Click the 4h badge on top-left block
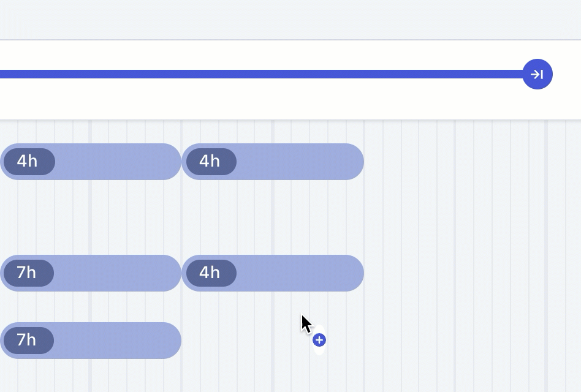The image size is (581, 392). (x=28, y=162)
